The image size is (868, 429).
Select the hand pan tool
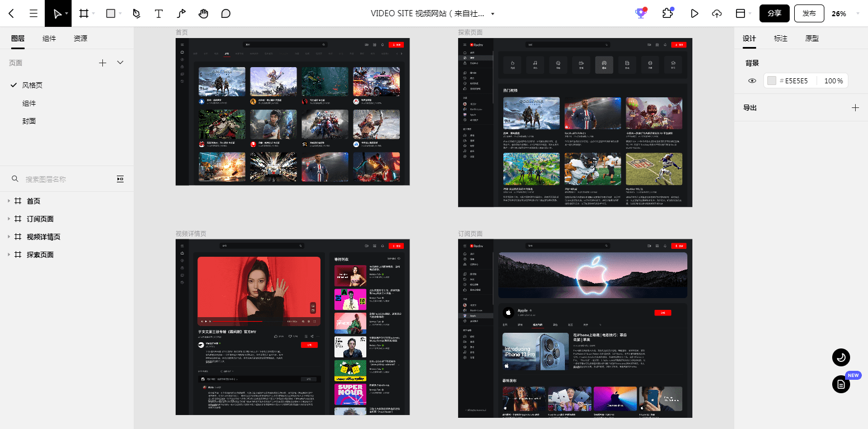click(204, 13)
